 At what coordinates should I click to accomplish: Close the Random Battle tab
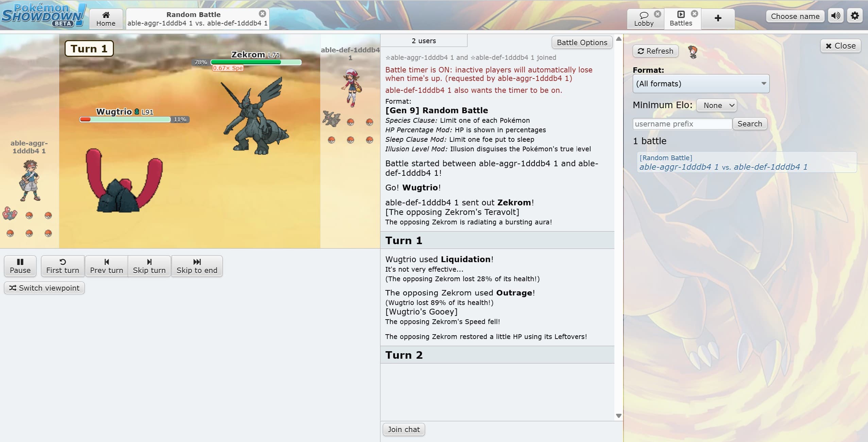[262, 14]
